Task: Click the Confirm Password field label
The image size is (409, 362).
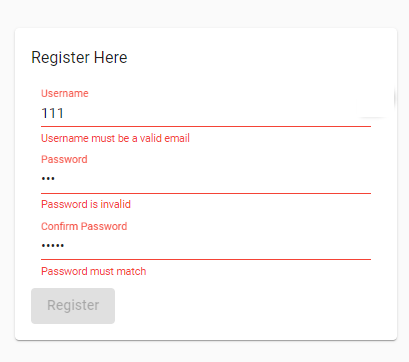Action: [84, 226]
